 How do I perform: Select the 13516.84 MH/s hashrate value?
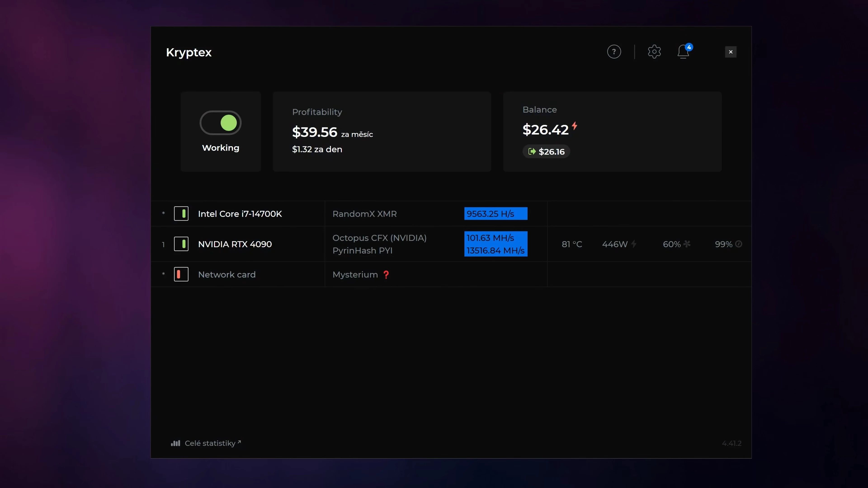(495, 251)
